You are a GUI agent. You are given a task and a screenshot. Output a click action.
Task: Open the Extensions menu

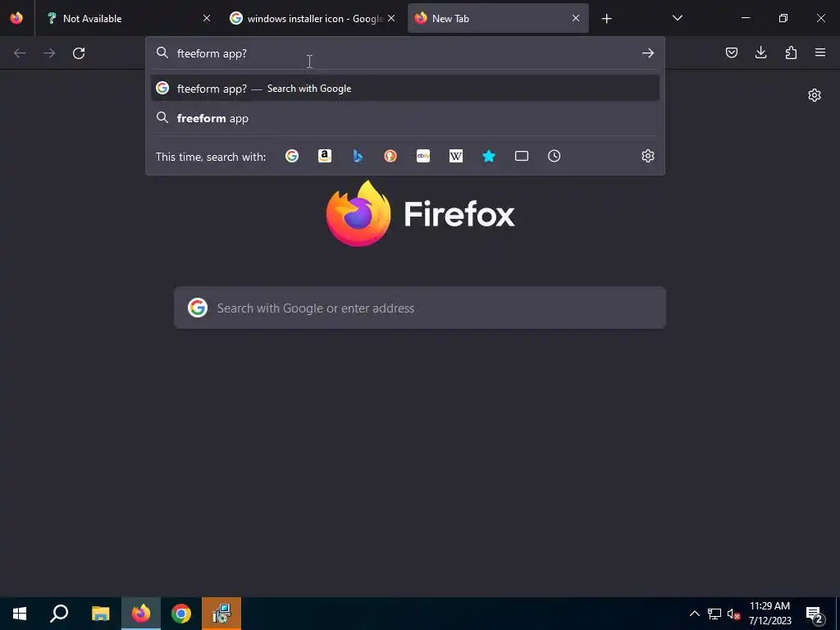click(791, 52)
